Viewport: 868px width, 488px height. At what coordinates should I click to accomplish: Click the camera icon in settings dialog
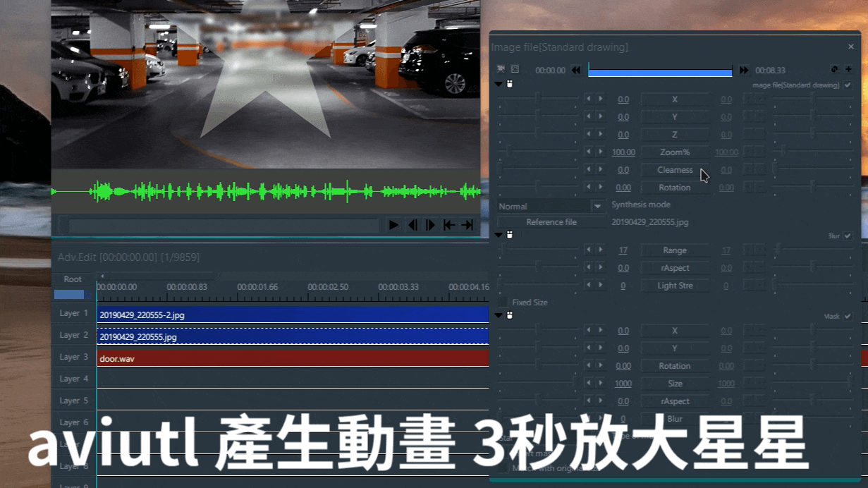[501, 70]
